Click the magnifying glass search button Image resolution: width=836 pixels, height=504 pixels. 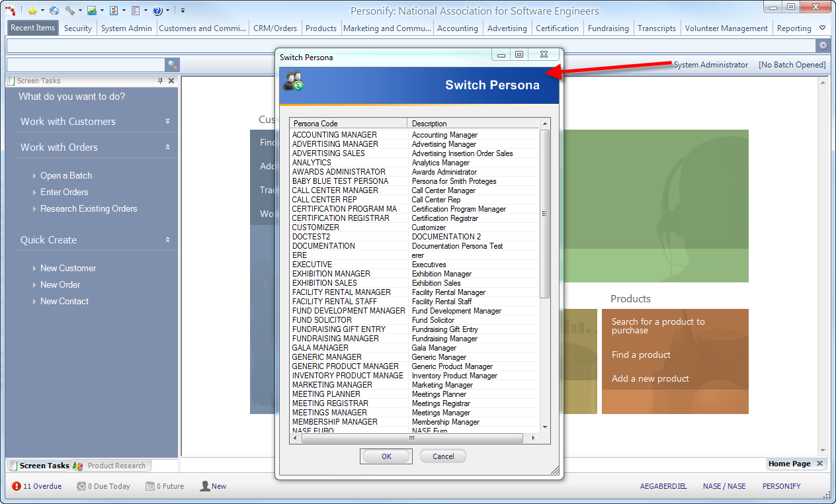[172, 65]
